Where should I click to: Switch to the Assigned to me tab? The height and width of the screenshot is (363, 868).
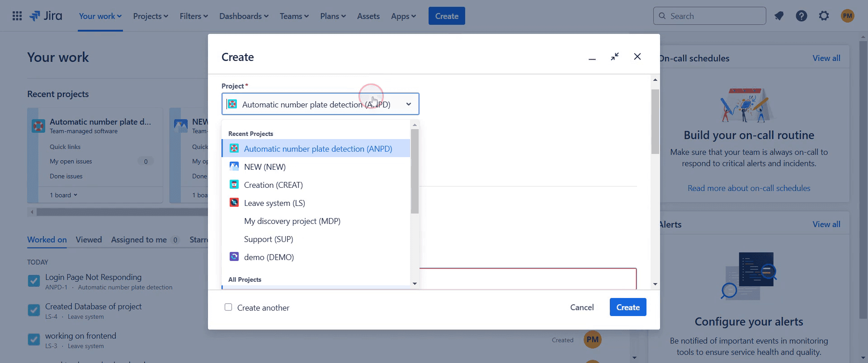tap(145, 240)
